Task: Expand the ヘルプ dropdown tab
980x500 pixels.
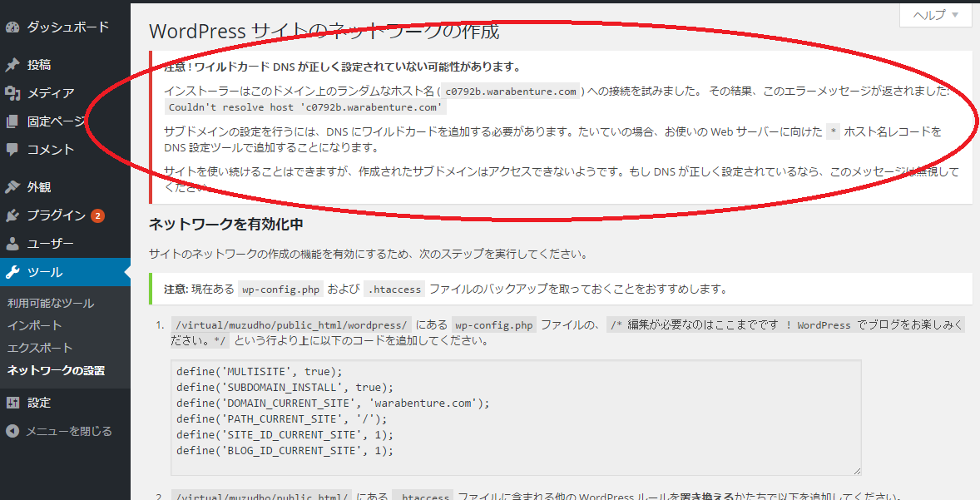Action: tap(936, 15)
